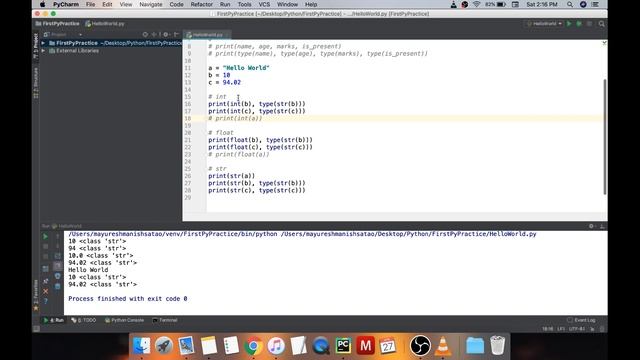
Task: Open Finder from the Dock
Action: click(x=142, y=346)
